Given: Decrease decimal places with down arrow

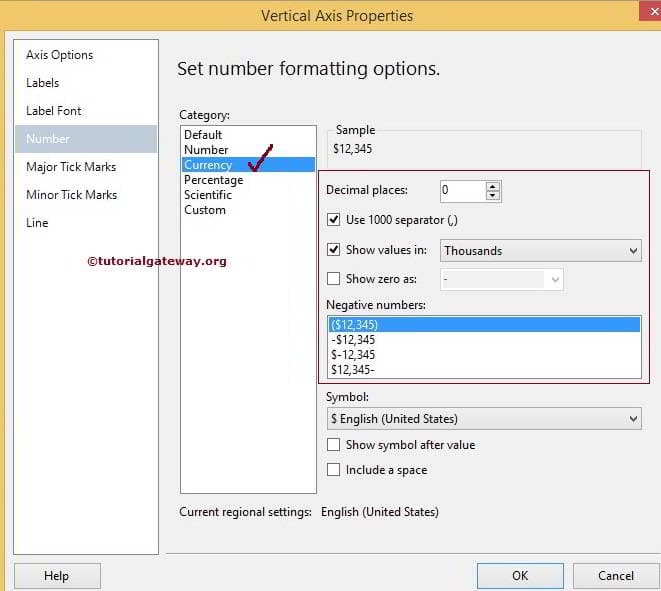Looking at the screenshot, I should [493, 196].
